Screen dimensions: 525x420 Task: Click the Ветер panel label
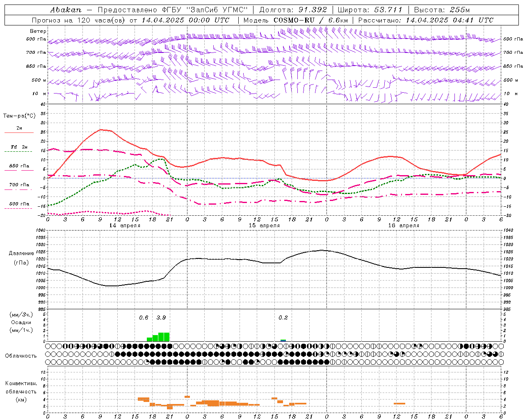tap(38, 31)
